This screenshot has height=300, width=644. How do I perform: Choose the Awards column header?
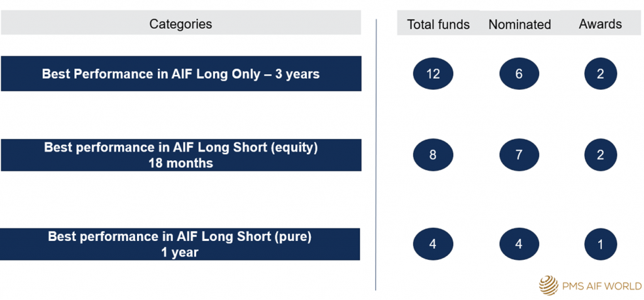601,25
